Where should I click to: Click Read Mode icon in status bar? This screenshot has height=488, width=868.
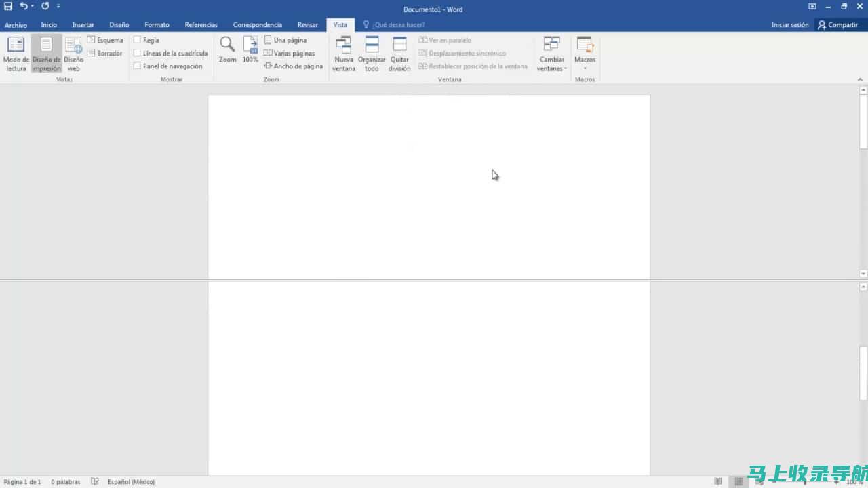(718, 482)
